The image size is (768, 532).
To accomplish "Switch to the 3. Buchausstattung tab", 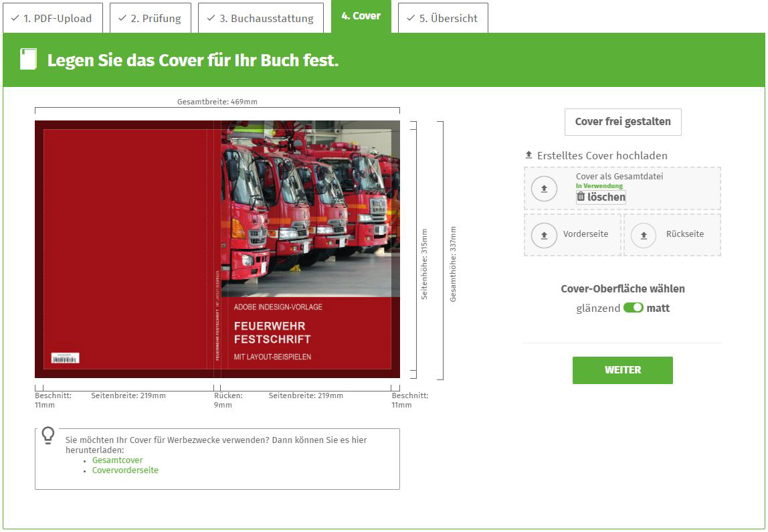I will [260, 18].
